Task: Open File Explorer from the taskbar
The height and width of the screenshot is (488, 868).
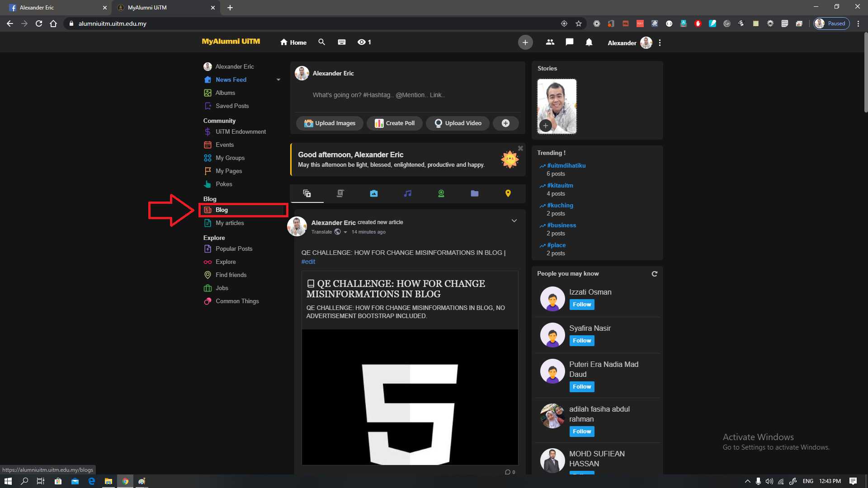Action: [108, 481]
